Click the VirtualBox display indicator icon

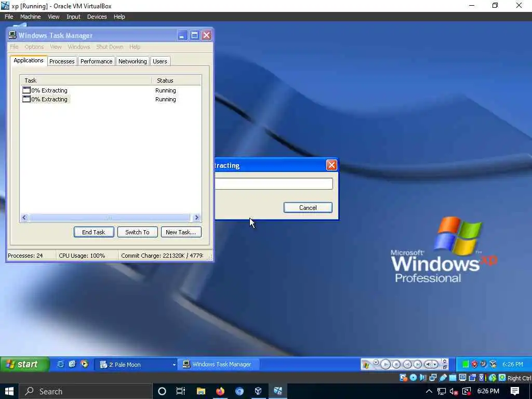pyautogui.click(x=462, y=378)
